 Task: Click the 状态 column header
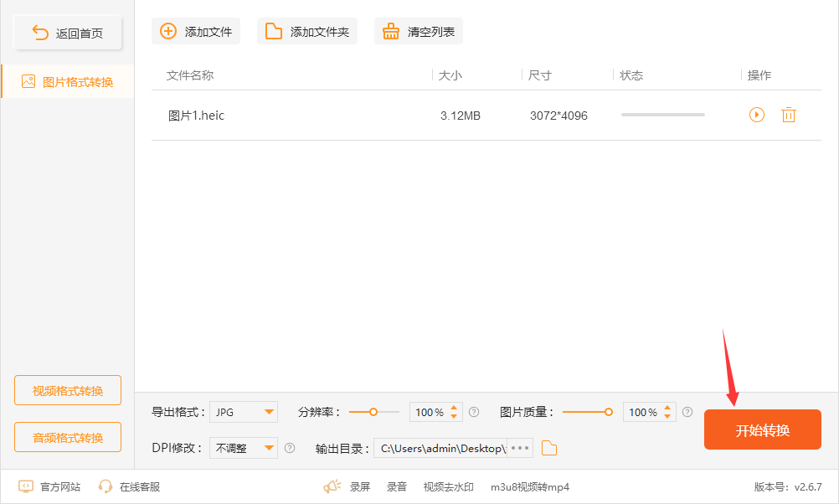coord(631,75)
